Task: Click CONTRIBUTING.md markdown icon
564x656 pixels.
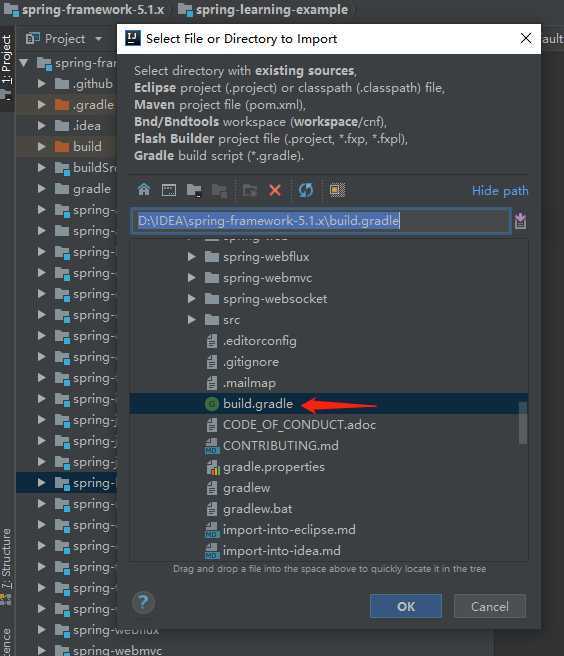Action: tap(212, 446)
